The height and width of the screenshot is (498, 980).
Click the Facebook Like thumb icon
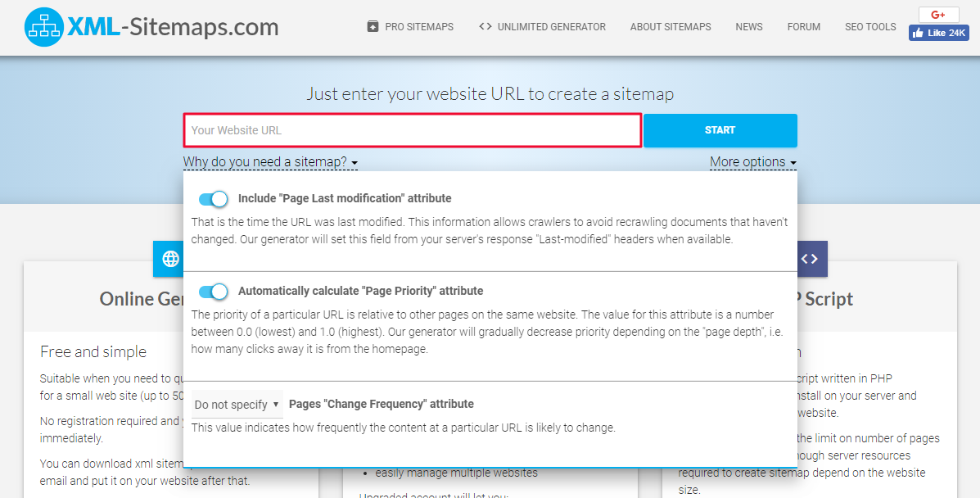[x=919, y=33]
